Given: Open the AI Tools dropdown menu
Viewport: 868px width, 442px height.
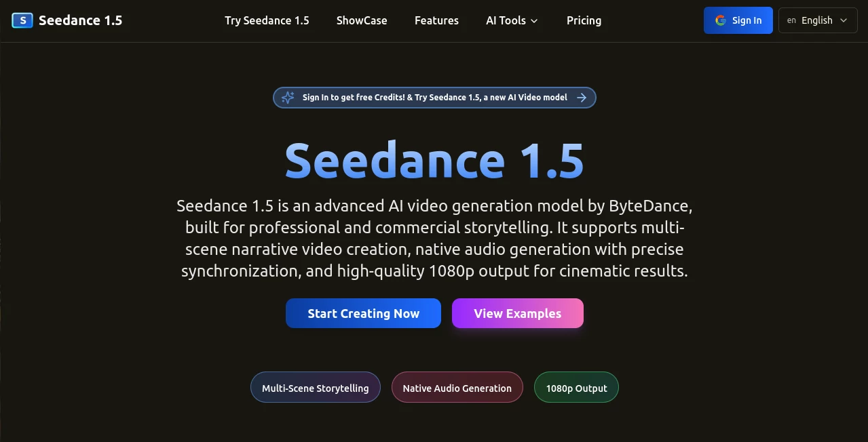Looking at the screenshot, I should tap(506, 20).
